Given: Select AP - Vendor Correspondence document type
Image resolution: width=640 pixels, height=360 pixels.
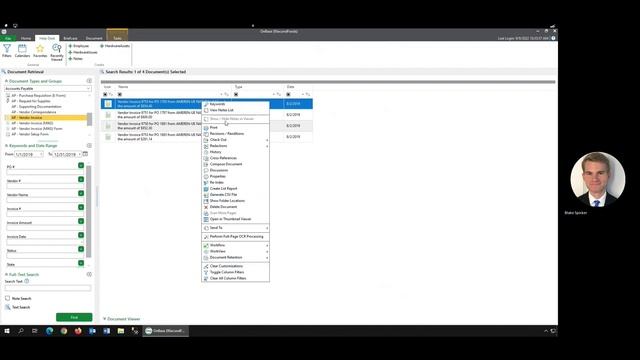Looking at the screenshot, I should point(34,112).
